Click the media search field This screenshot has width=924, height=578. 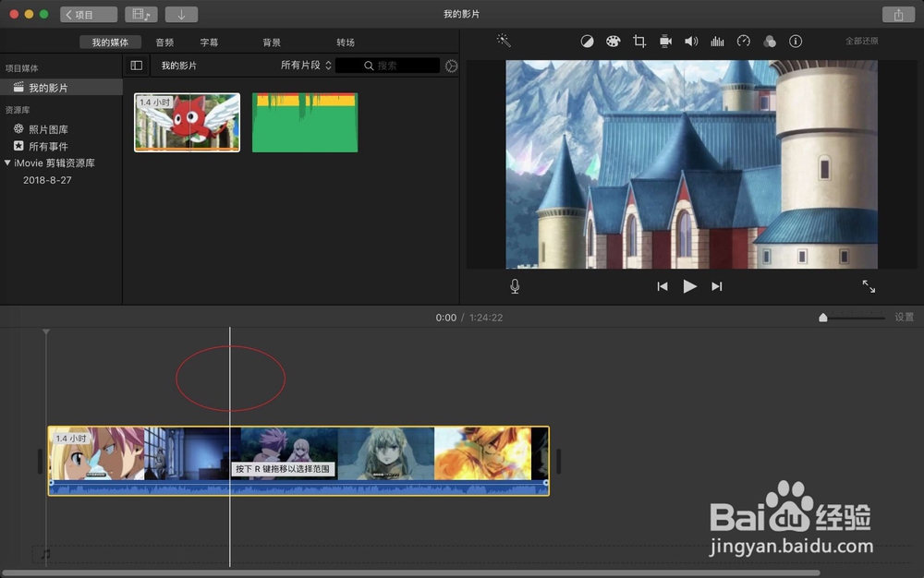[x=388, y=66]
